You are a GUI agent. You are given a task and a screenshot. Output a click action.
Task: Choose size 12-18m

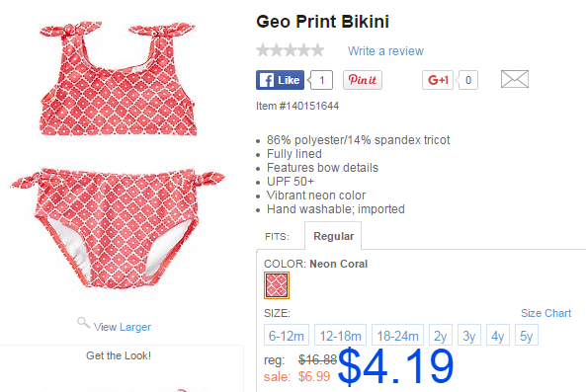coord(341,336)
